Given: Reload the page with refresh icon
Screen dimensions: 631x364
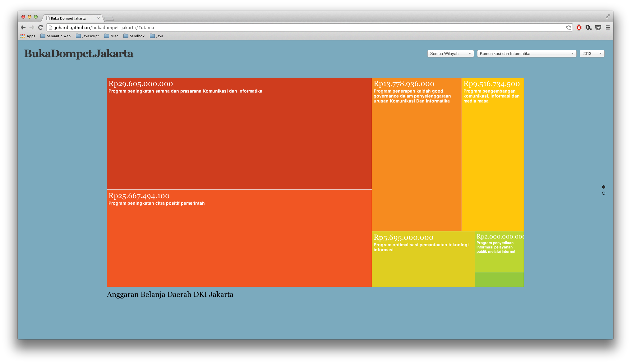Looking at the screenshot, I should 40,27.
